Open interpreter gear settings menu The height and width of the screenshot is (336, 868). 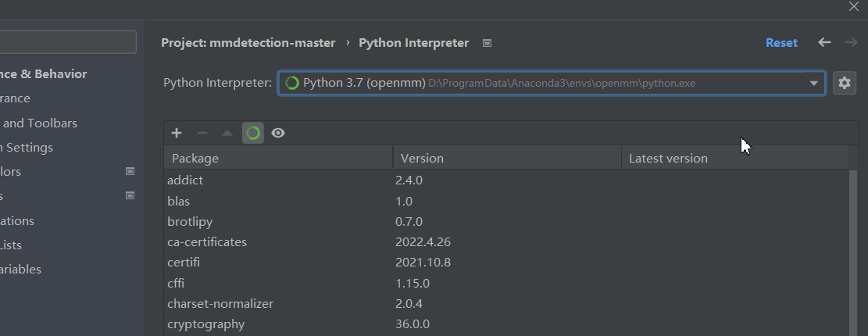[844, 83]
